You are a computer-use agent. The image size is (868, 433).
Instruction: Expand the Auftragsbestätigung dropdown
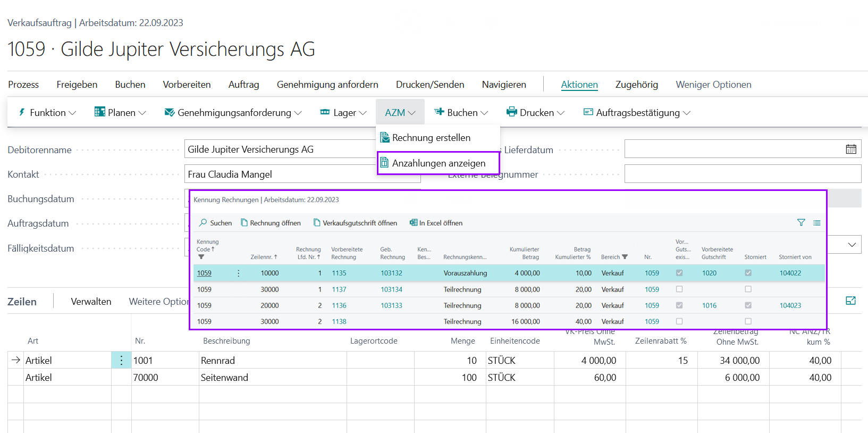687,113
